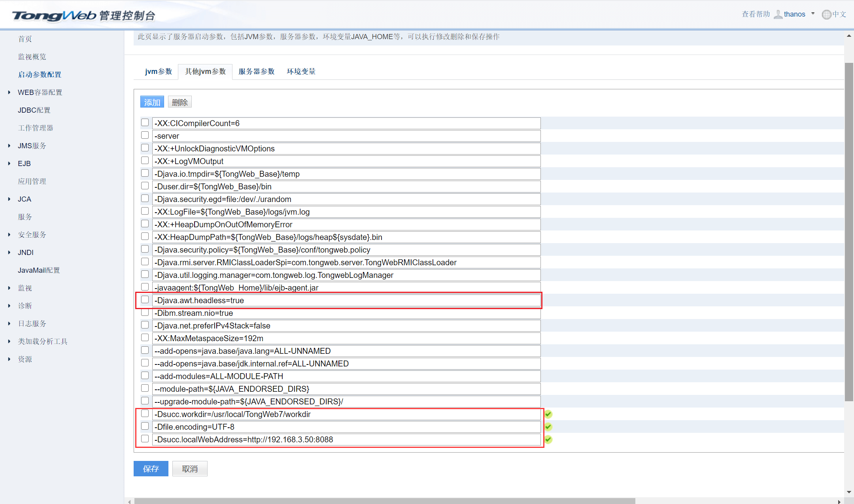Open the 环境变量 tab
The height and width of the screenshot is (504, 854).
(301, 72)
